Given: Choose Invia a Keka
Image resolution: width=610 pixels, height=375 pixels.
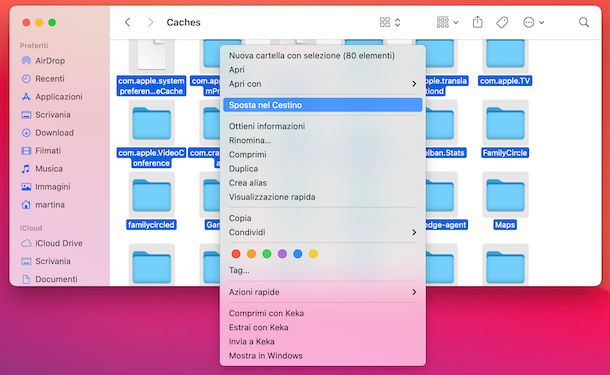Looking at the screenshot, I should pyautogui.click(x=323, y=342).
